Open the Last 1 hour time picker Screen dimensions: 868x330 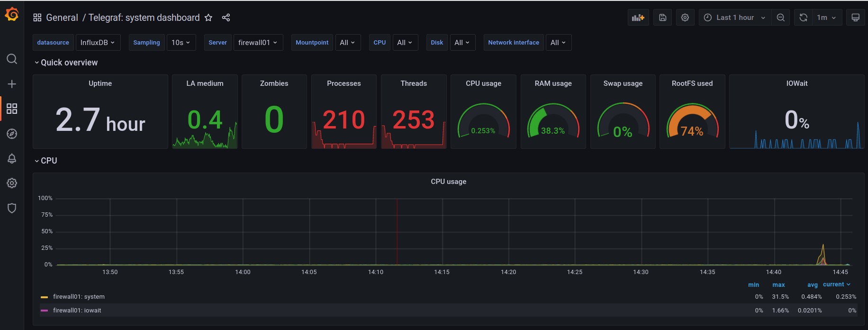pyautogui.click(x=734, y=18)
